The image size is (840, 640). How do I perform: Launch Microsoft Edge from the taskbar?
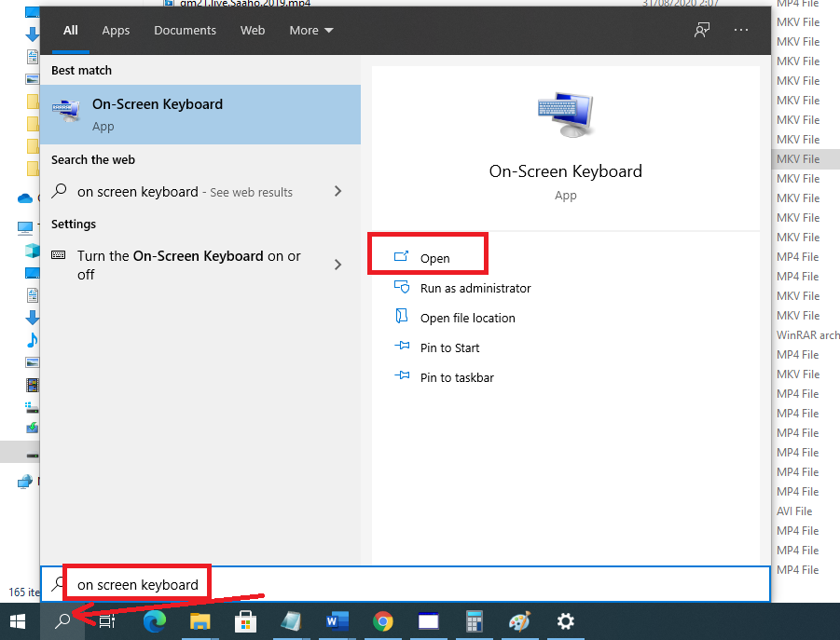(153, 621)
